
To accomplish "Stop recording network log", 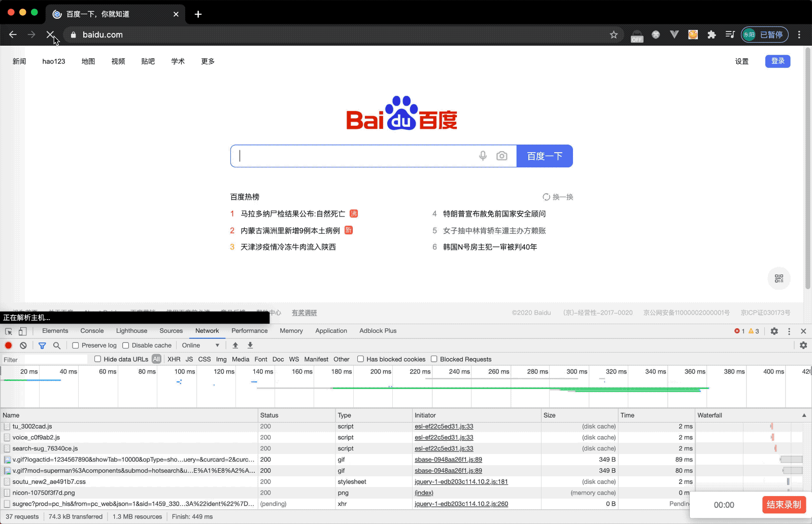I will point(8,345).
